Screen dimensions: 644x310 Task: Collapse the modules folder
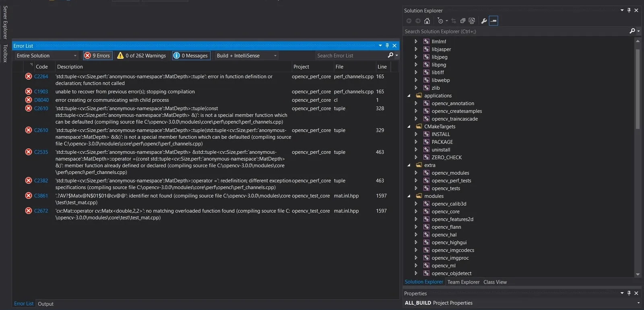[x=409, y=196]
